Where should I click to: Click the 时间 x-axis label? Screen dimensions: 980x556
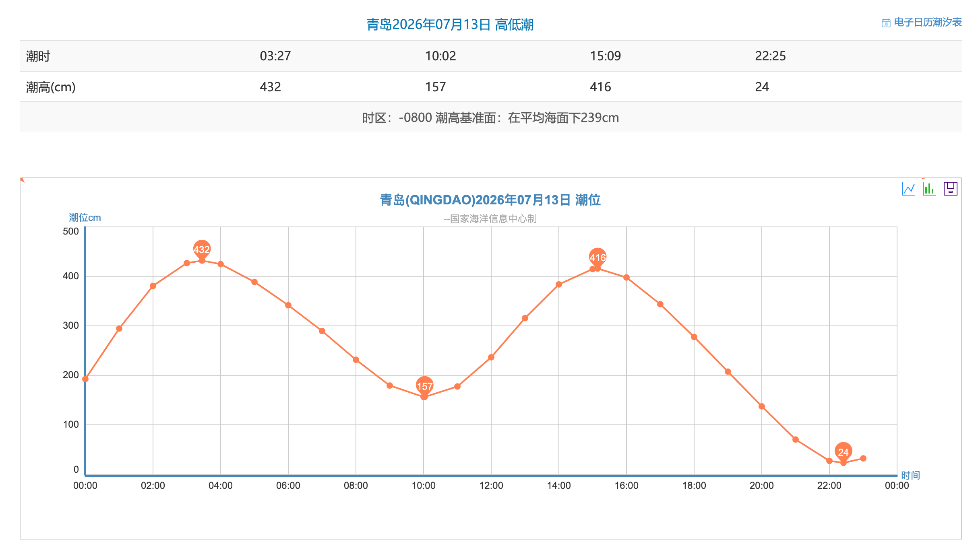coord(911,475)
